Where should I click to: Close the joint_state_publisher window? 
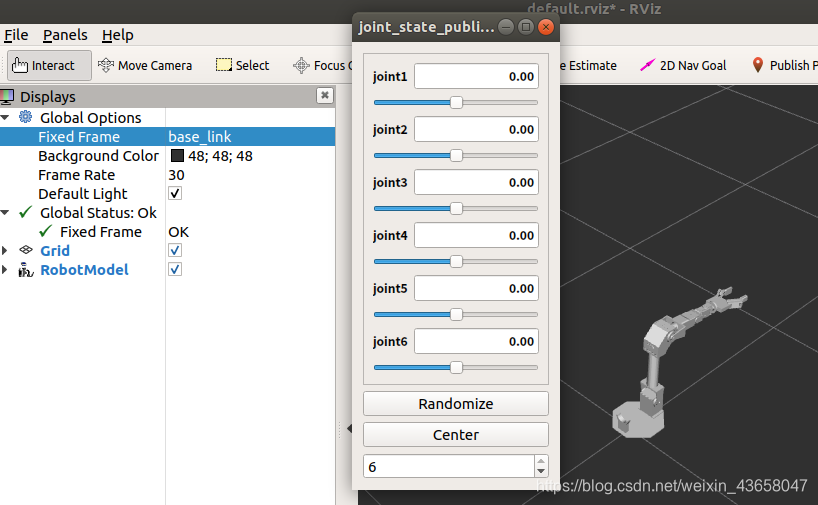tap(546, 27)
